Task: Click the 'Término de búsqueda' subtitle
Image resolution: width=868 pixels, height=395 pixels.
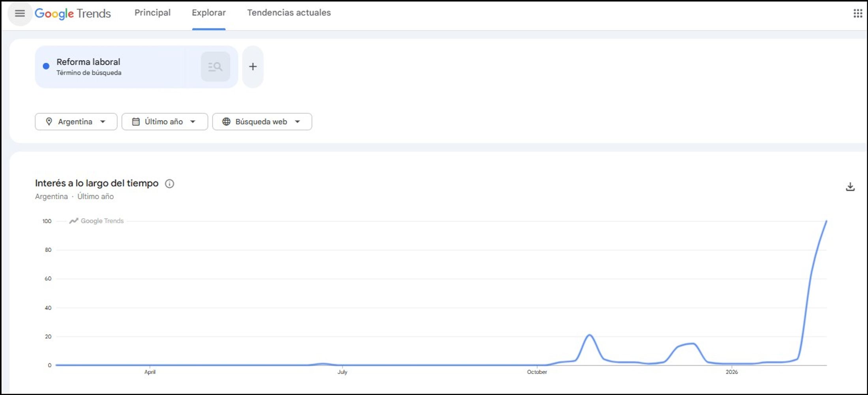Action: 89,73
